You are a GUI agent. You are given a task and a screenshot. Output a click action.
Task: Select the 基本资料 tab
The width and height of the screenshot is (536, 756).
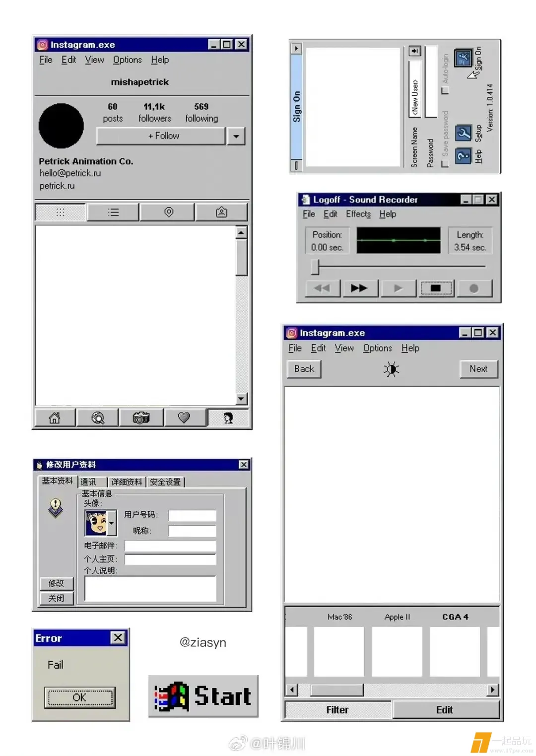tap(57, 481)
